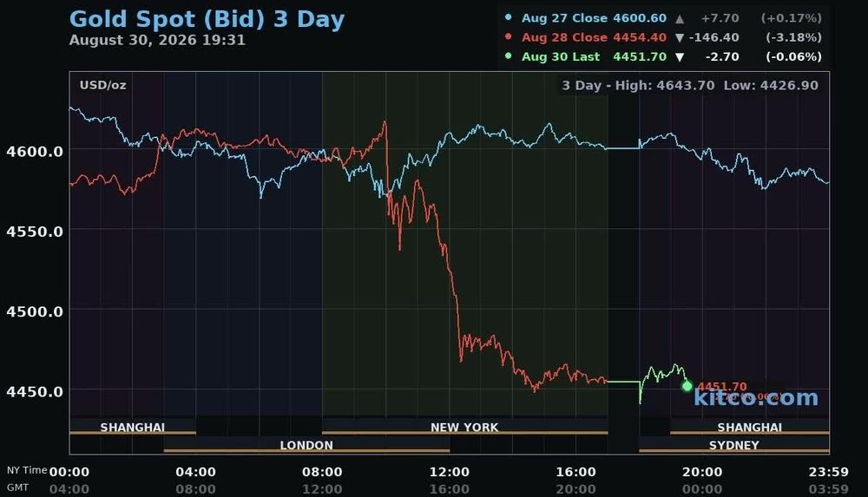Click the green last-price marker dot
Image resolution: width=868 pixels, height=497 pixels.
coord(687,386)
